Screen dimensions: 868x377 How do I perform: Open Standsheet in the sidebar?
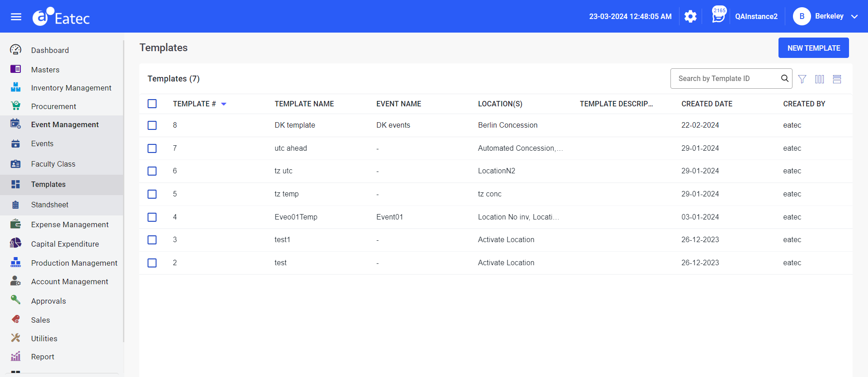click(x=61, y=205)
